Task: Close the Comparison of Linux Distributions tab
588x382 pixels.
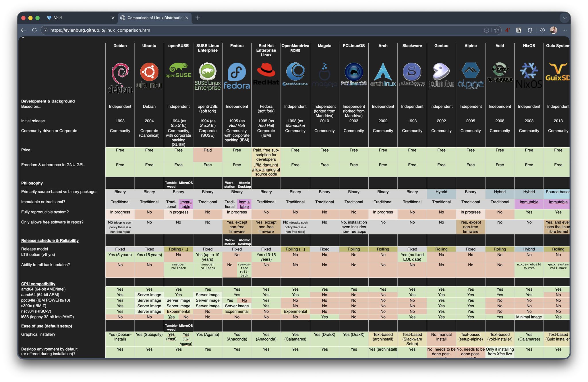Action: (x=187, y=18)
